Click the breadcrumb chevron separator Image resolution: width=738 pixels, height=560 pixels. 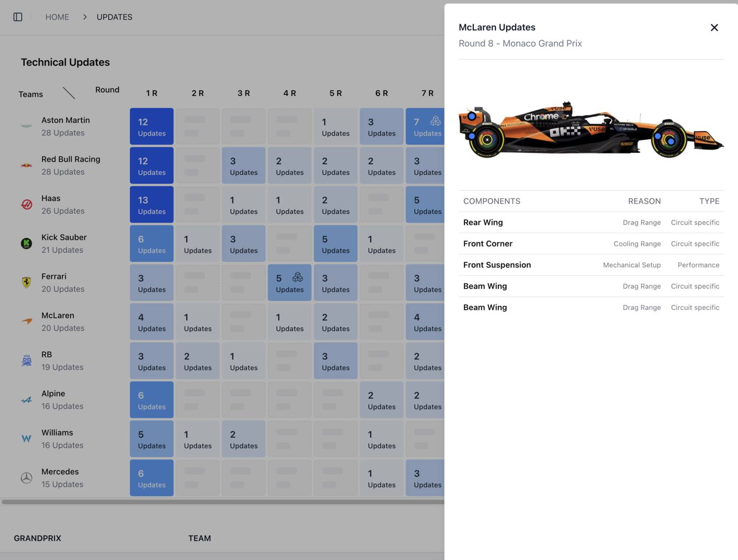85,17
